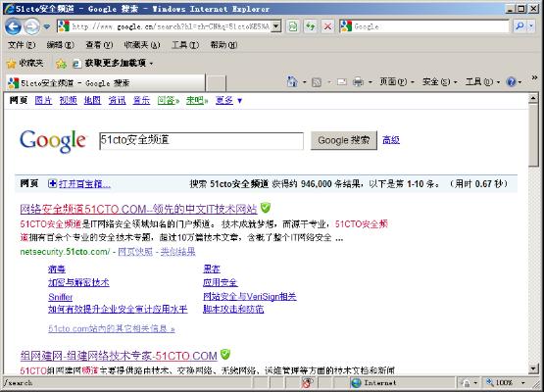Expand the command bar overflow chevron

pyautogui.click(x=534, y=77)
